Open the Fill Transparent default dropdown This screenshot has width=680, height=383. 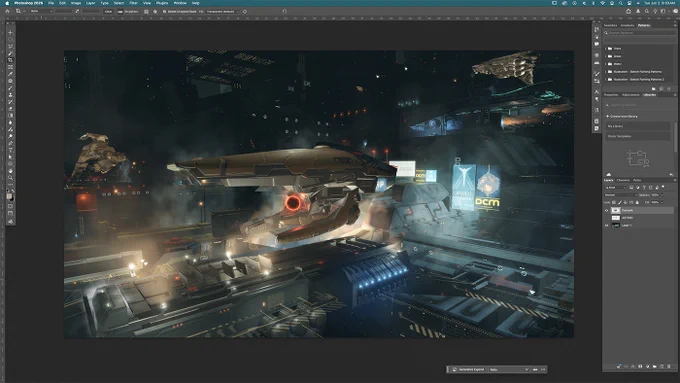[222, 11]
